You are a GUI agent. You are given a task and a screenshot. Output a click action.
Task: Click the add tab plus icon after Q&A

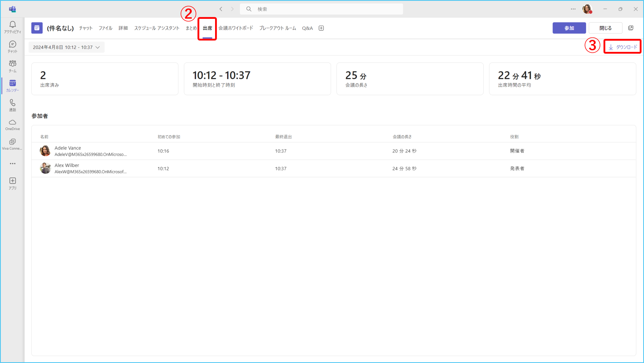point(321,28)
